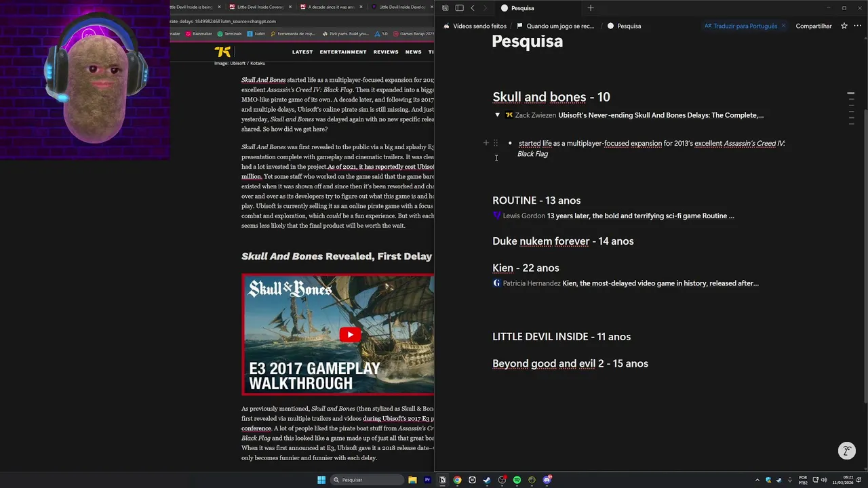Open Steam from the taskbar
Viewport: 868px width, 488px height.
tap(487, 480)
